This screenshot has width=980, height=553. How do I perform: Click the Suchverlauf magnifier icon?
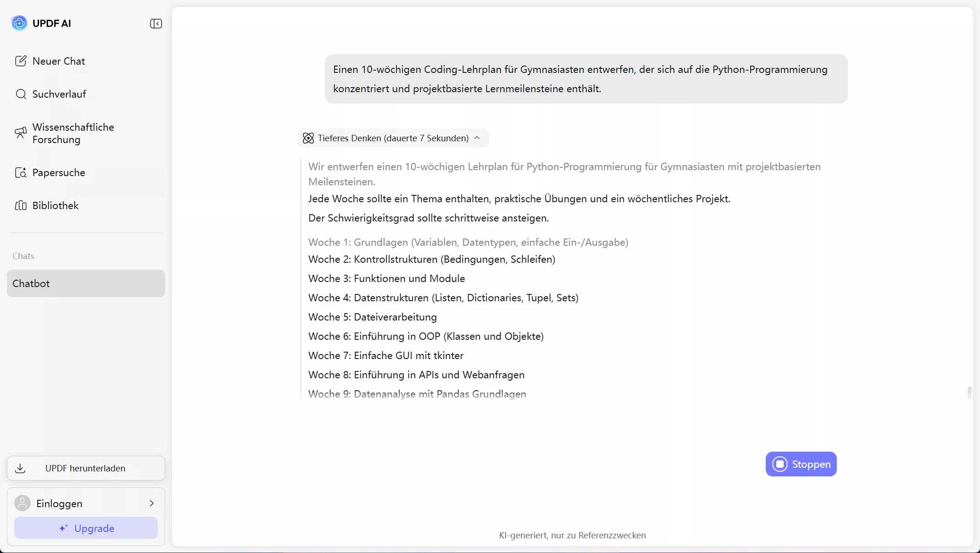pos(21,94)
